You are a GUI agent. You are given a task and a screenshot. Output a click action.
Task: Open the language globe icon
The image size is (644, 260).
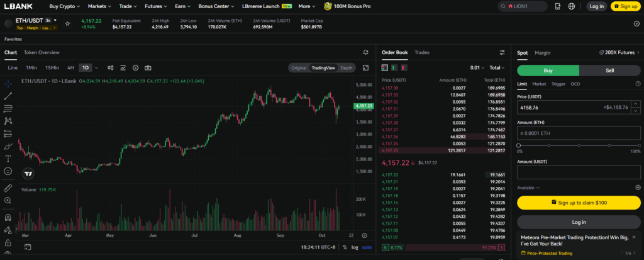[571, 6]
